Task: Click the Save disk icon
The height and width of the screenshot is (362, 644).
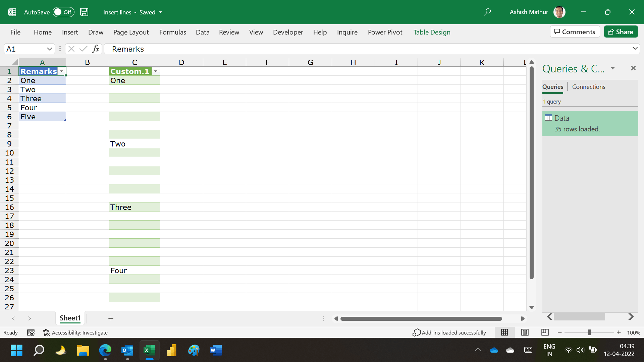Action: [84, 12]
